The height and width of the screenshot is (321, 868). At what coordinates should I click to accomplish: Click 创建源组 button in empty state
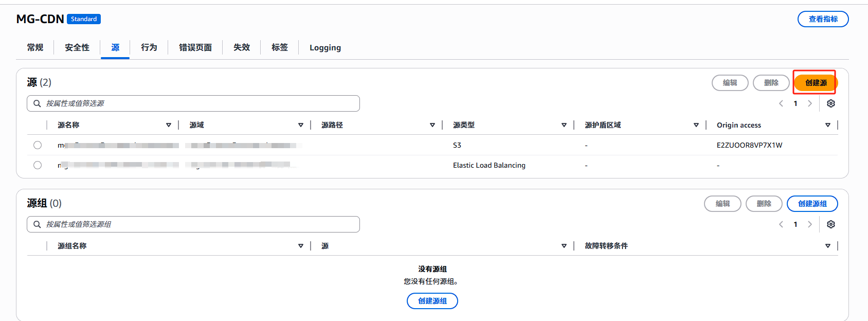point(432,301)
